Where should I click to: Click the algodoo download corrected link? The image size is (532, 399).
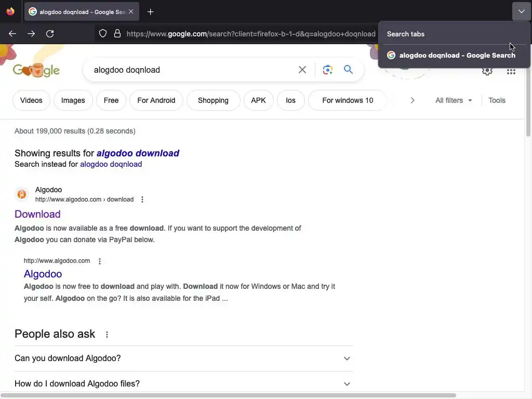[x=138, y=153]
